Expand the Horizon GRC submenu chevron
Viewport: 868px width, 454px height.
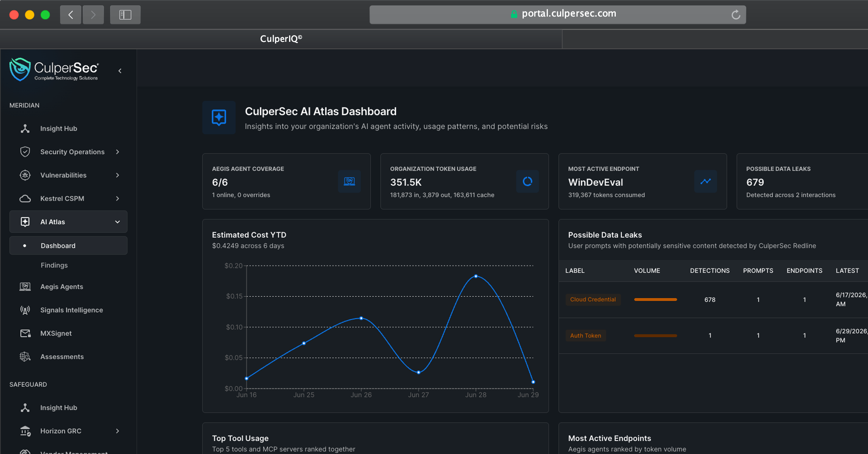pos(118,431)
